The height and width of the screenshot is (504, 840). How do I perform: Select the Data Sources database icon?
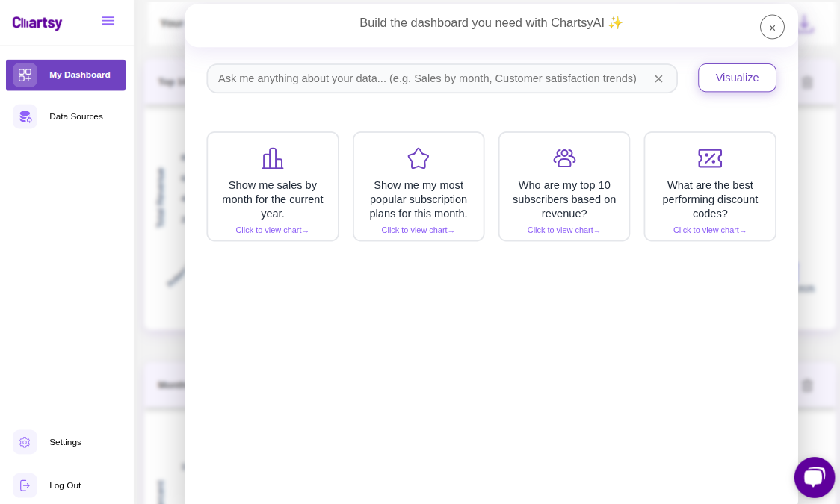(x=25, y=116)
